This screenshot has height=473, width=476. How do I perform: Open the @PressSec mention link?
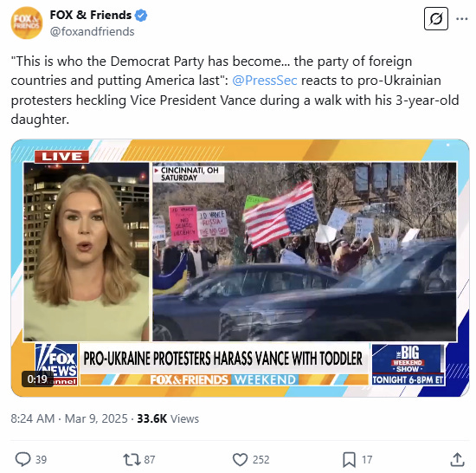coord(265,81)
